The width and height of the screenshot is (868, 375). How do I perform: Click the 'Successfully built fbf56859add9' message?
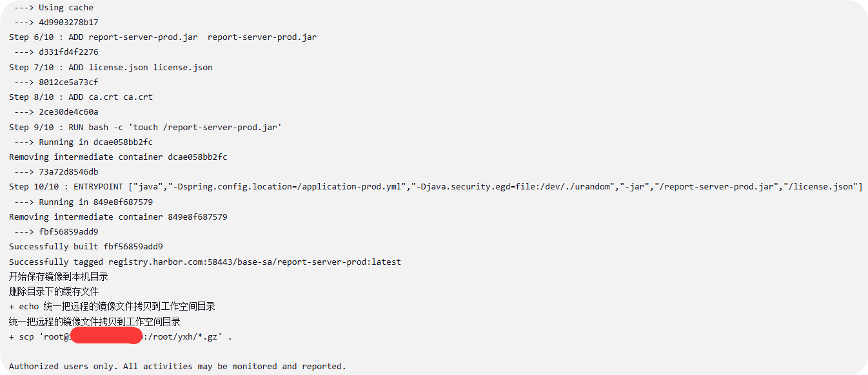coord(86,247)
